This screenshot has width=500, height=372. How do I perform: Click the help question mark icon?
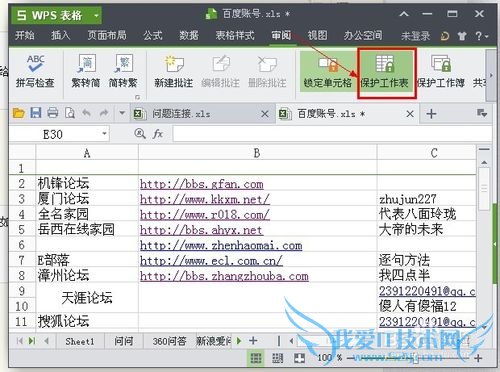pos(478,36)
